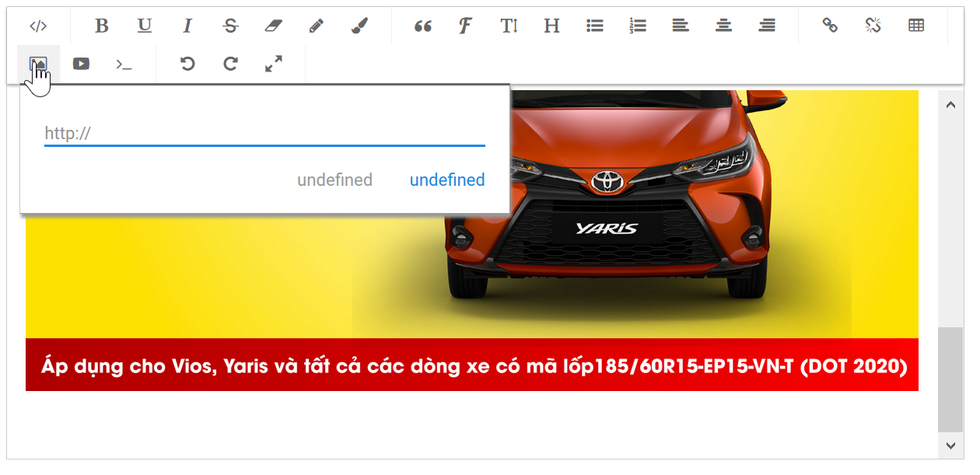This screenshot has height=475, width=980.
Task: Clear formatting with the eraser icon
Action: pyautogui.click(x=273, y=26)
